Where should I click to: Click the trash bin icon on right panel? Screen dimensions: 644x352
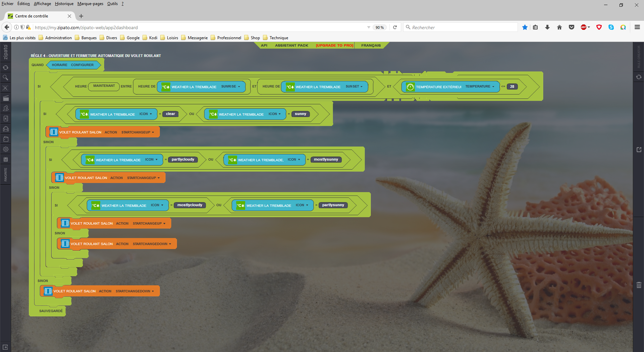point(639,285)
